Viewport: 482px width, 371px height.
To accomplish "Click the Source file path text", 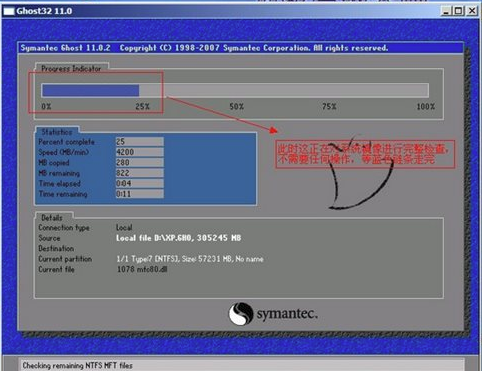I will (178, 238).
